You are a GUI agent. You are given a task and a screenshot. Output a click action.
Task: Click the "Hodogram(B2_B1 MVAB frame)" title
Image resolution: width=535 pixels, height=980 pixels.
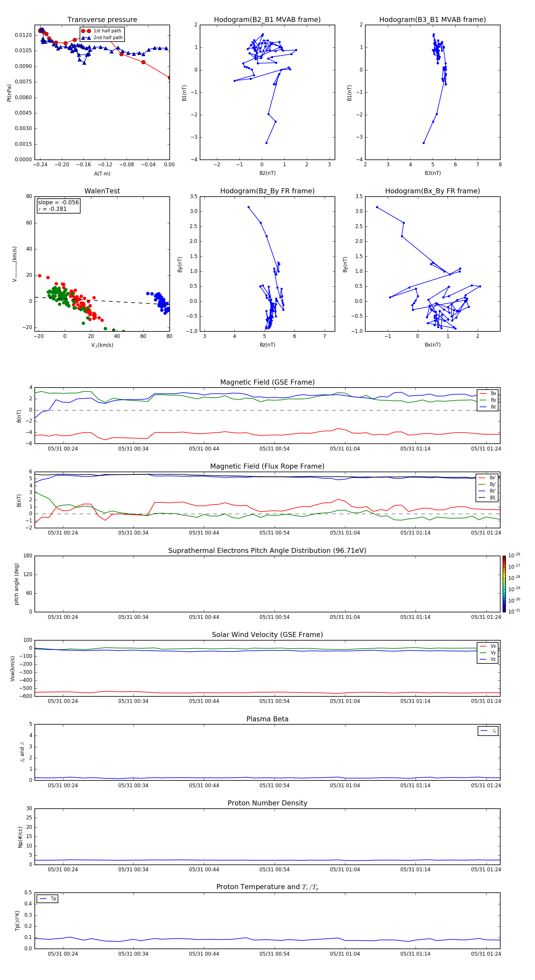[x=267, y=19]
